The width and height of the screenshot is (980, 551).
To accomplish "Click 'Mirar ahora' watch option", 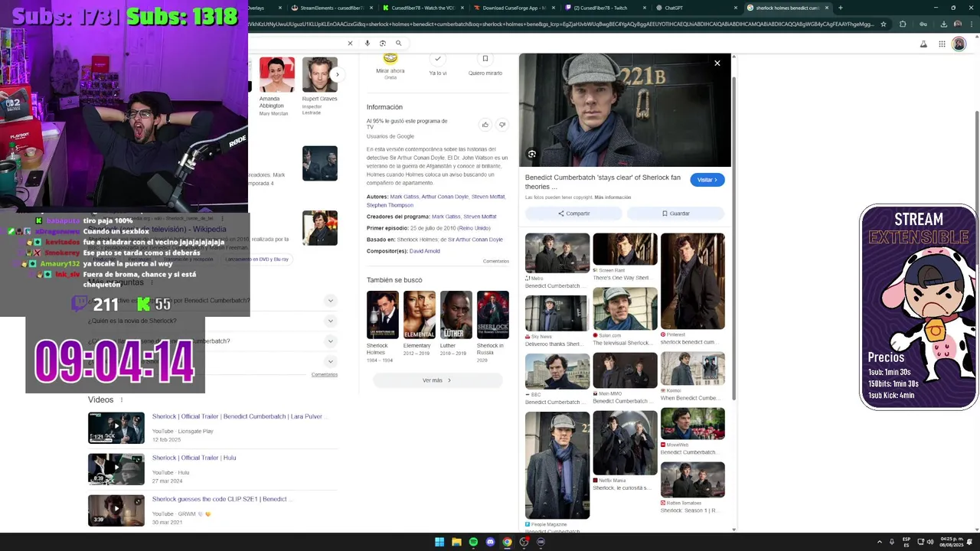I will point(390,66).
